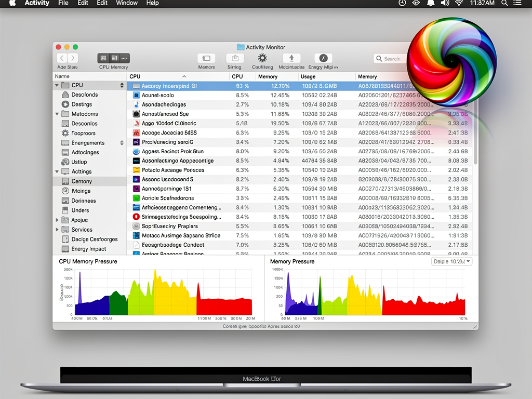The width and height of the screenshot is (532, 399).
Task: Select the Aannoéporninge IS1 process row
Action: click(x=300, y=189)
